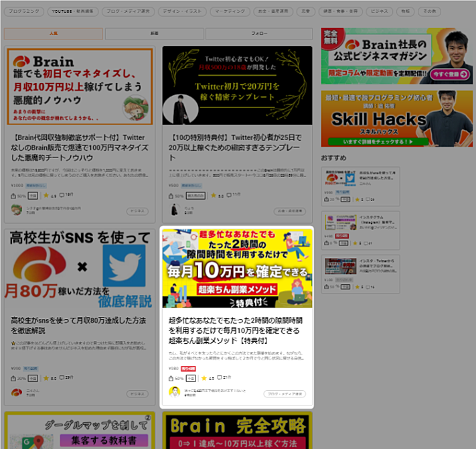Open recommended 高校生 SNS card thumbnail in sidebar
476x449 pixels.
(x=340, y=178)
